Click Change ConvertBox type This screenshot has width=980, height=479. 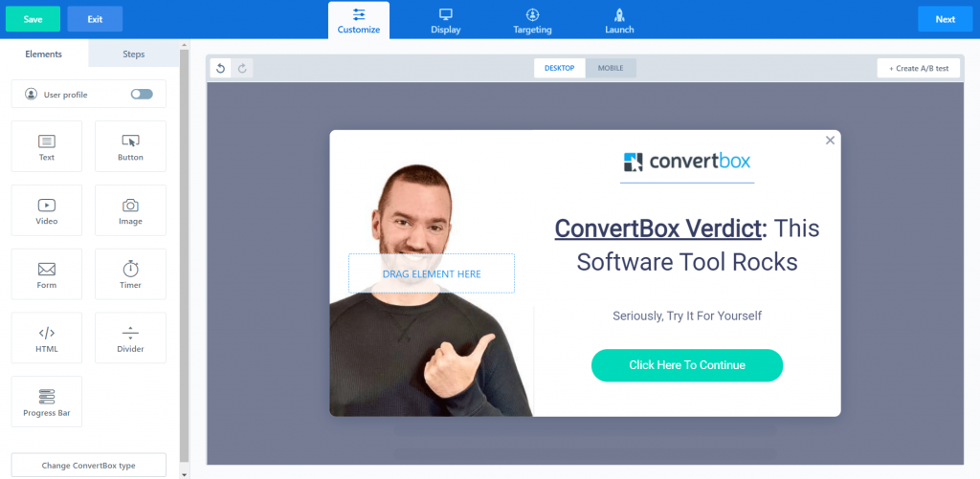89,466
